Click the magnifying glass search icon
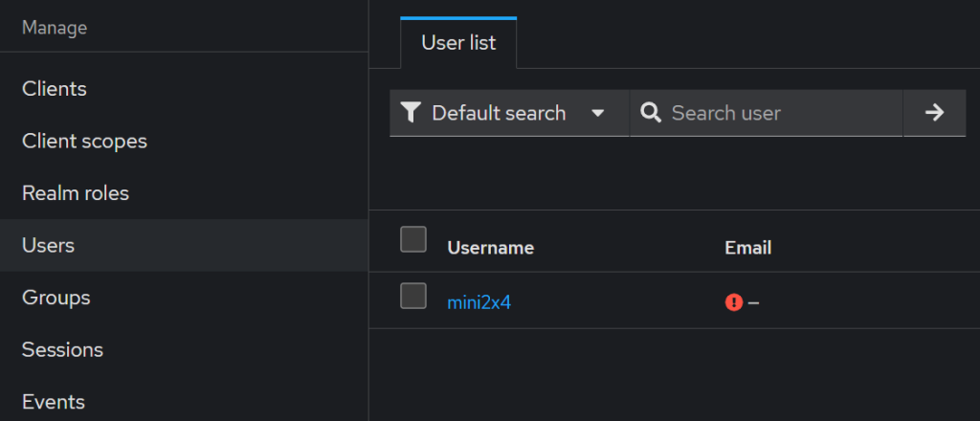980x421 pixels. (x=651, y=113)
